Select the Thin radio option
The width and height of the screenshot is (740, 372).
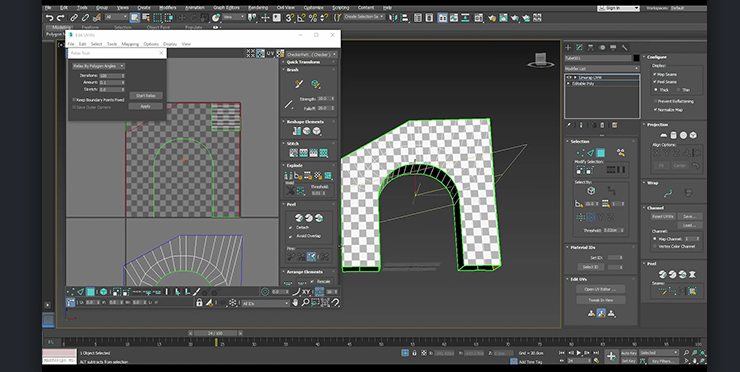[x=678, y=89]
